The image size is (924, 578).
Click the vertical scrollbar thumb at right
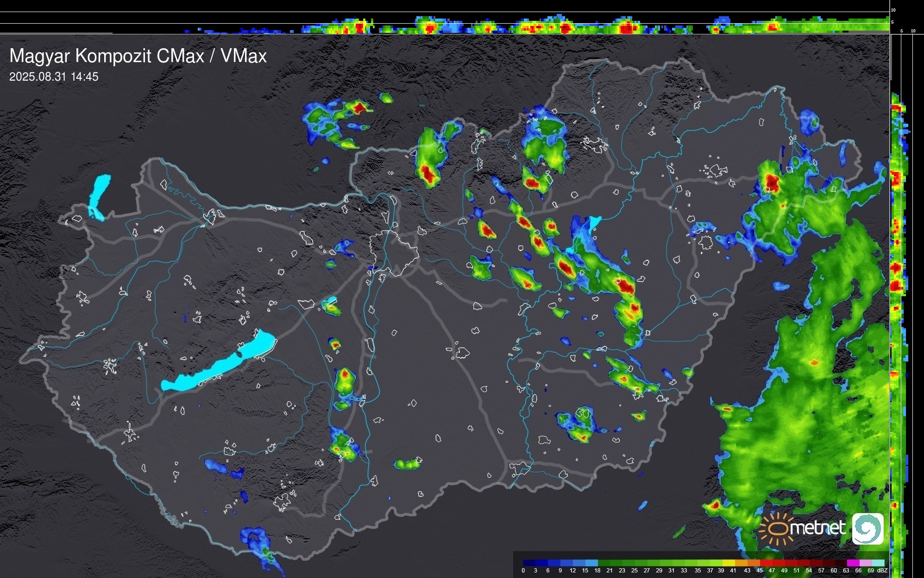tap(890, 57)
